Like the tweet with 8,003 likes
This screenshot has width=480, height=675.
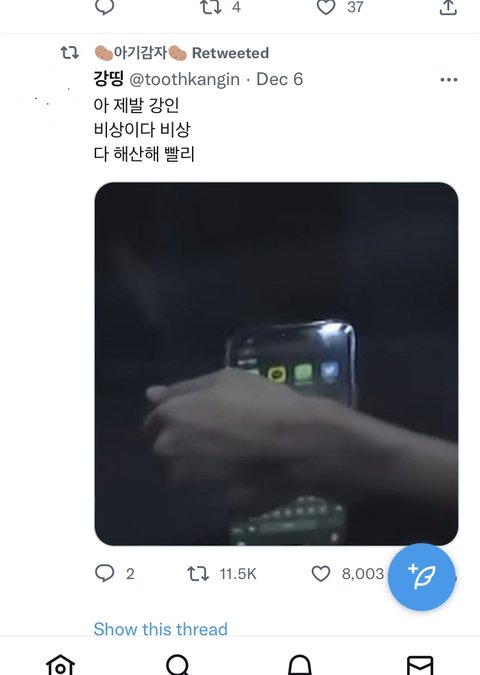(x=321, y=573)
